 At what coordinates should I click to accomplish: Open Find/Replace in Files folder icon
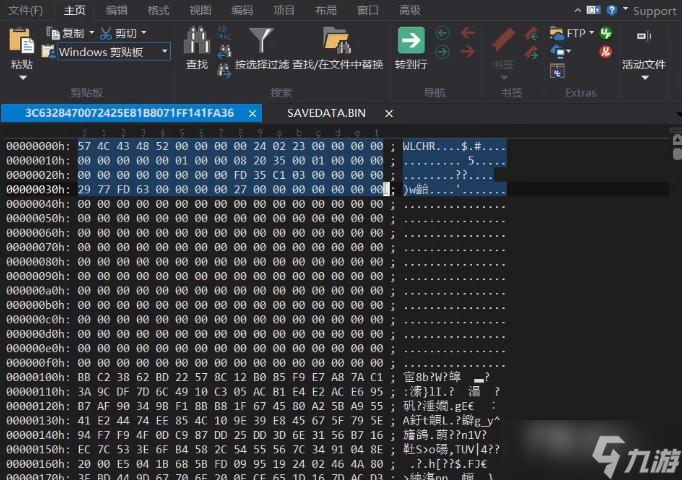click(337, 41)
